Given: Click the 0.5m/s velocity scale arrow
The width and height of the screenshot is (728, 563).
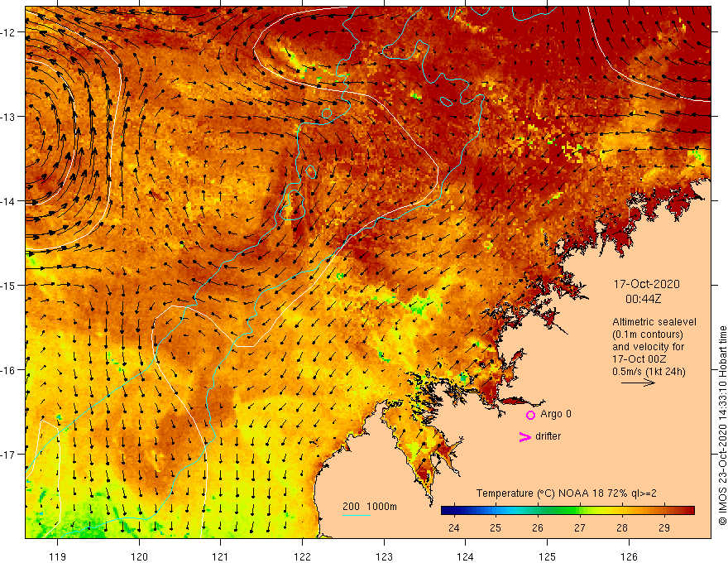Looking at the screenshot, I should click(638, 383).
